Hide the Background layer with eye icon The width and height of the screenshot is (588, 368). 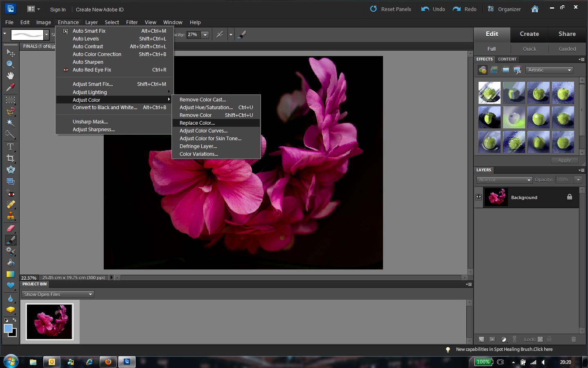pyautogui.click(x=479, y=197)
